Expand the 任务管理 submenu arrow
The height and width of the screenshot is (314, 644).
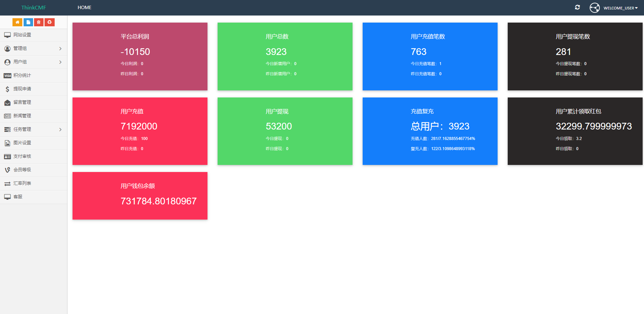pyautogui.click(x=60, y=130)
